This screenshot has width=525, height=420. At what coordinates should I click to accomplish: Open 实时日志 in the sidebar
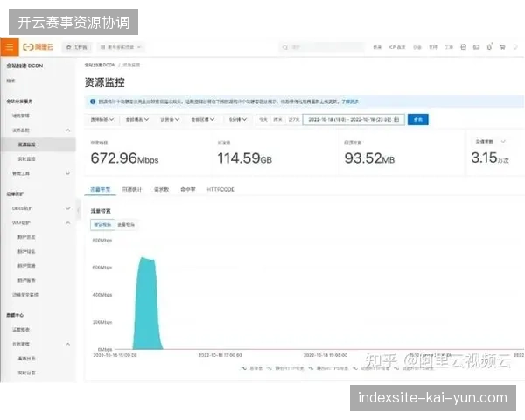26,373
